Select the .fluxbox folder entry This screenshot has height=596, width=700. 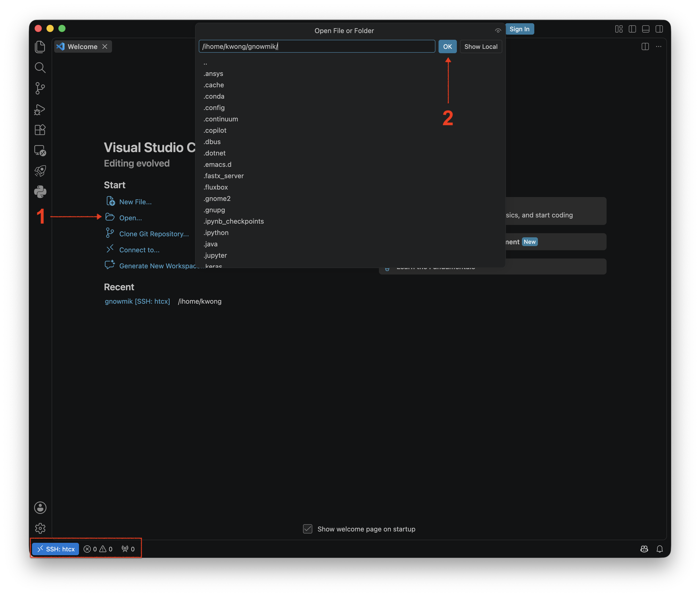pyautogui.click(x=350, y=187)
